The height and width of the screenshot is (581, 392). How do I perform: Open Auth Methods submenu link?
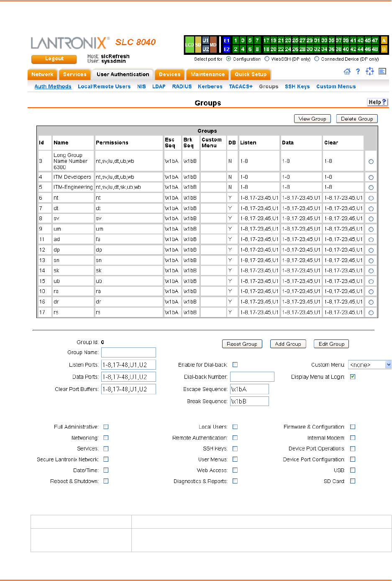click(x=53, y=87)
